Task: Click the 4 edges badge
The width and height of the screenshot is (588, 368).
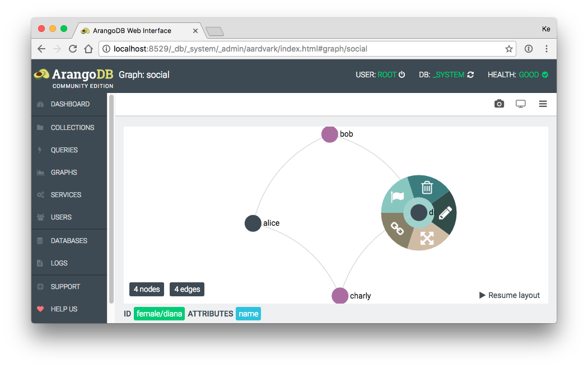Action: coord(187,290)
